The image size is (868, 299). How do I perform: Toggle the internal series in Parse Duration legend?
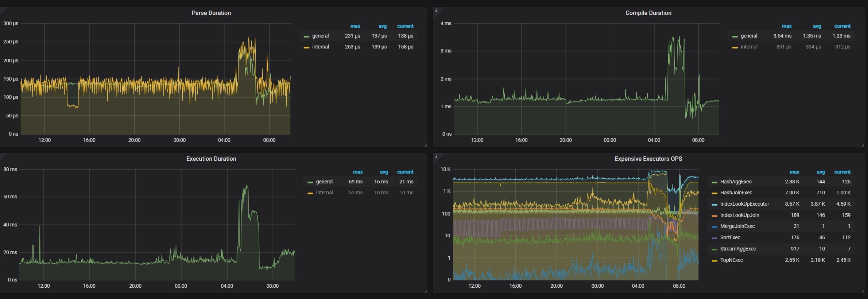(x=320, y=47)
